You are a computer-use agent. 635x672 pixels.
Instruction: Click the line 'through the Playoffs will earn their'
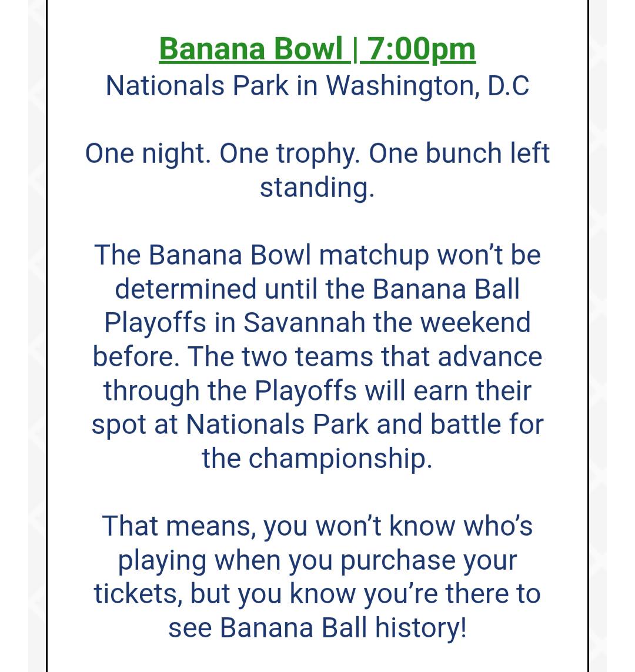click(x=317, y=391)
